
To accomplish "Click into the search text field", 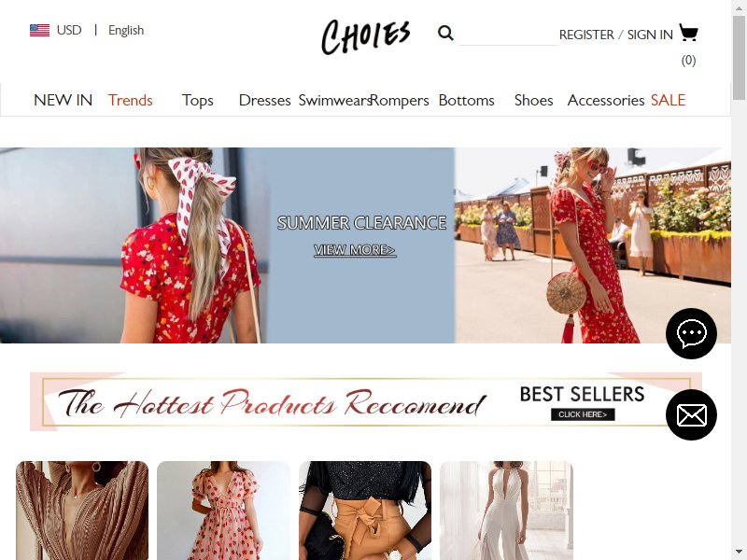I will (x=508, y=35).
